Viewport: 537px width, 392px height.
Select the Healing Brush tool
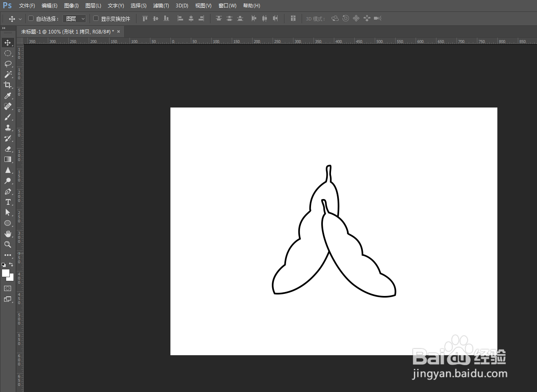pyautogui.click(x=8, y=106)
